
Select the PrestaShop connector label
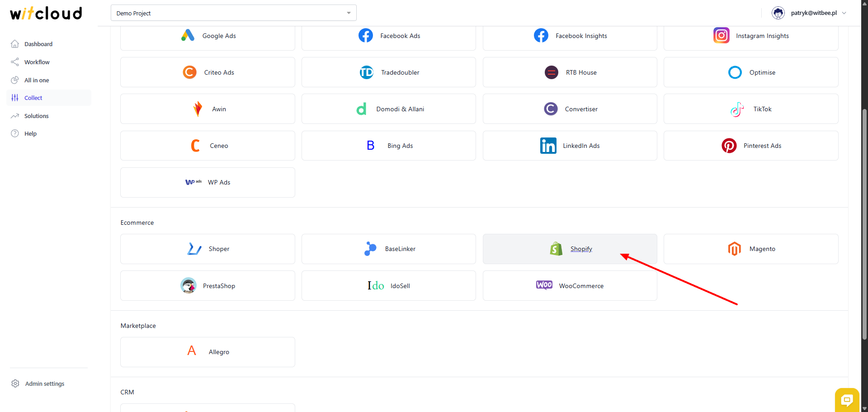pos(219,286)
